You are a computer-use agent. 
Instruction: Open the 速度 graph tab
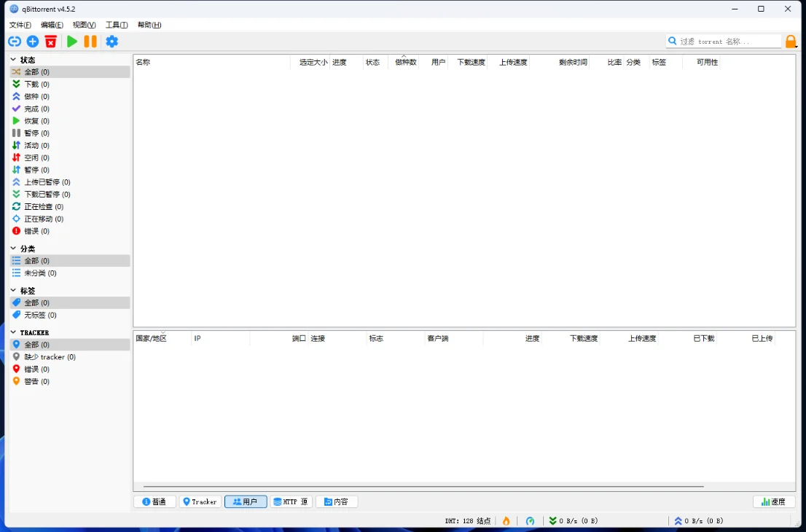pos(774,501)
